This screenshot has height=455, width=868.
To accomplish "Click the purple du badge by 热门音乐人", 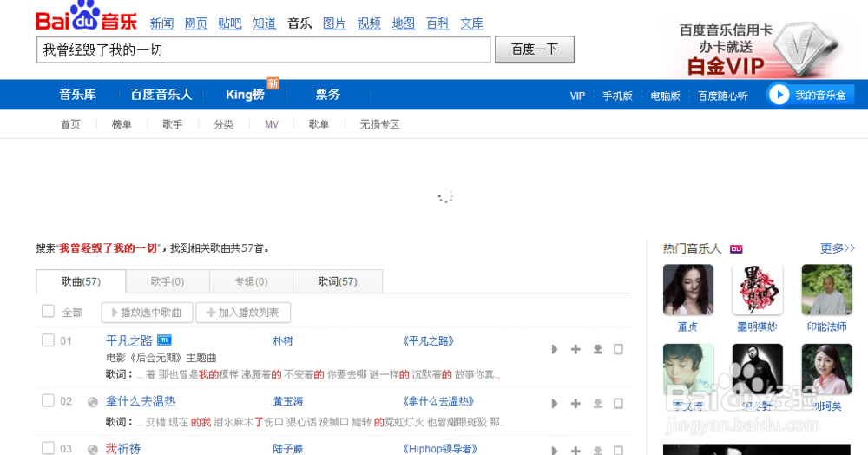I will (736, 249).
